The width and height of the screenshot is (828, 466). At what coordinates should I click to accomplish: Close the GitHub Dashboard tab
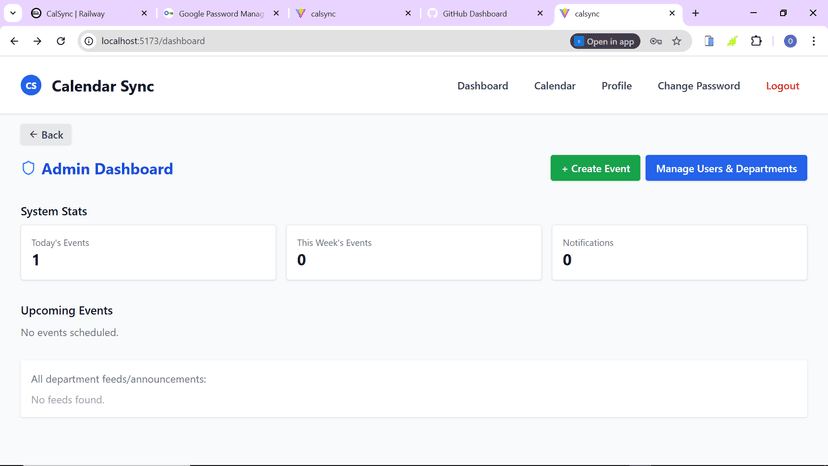(540, 13)
